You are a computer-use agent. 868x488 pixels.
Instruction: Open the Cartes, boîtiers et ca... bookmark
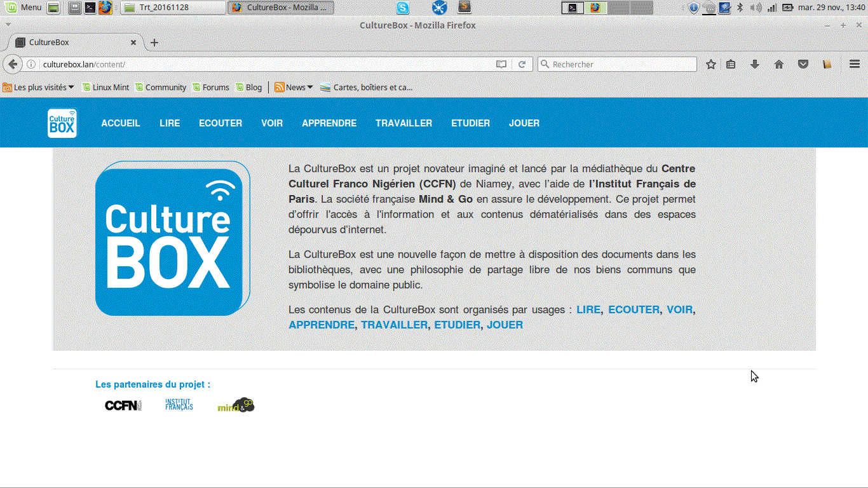point(367,87)
